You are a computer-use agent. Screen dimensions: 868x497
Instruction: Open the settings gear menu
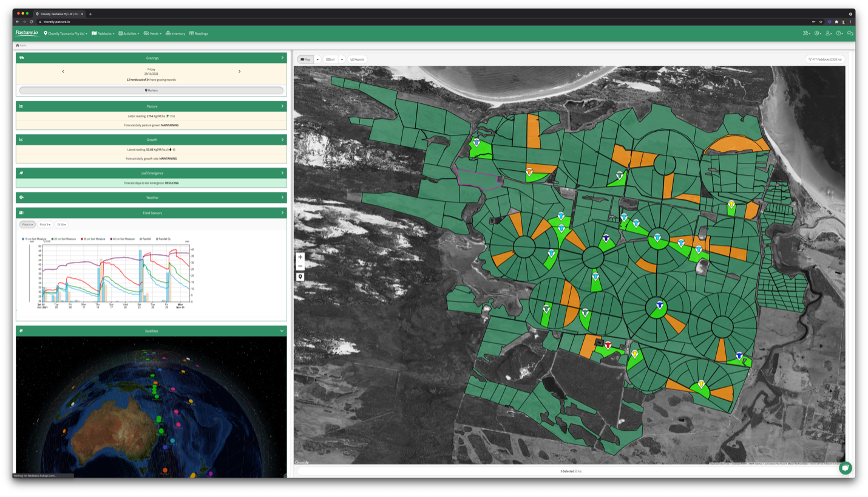coord(818,33)
